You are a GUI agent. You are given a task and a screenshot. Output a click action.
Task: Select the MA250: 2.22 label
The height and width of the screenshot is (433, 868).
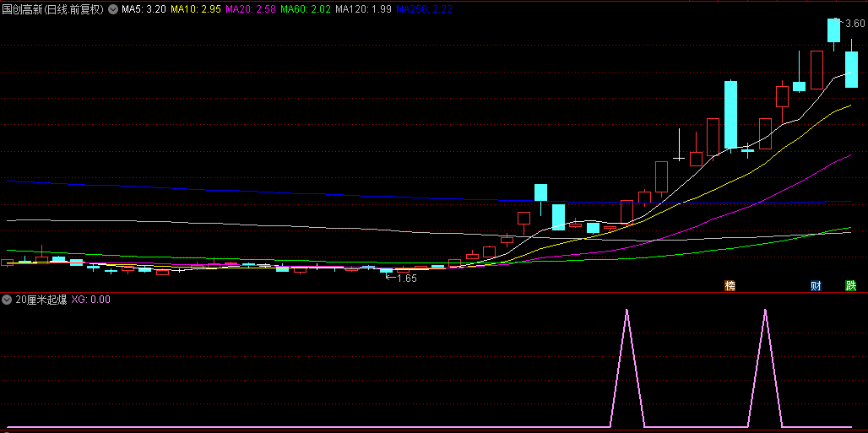click(424, 8)
